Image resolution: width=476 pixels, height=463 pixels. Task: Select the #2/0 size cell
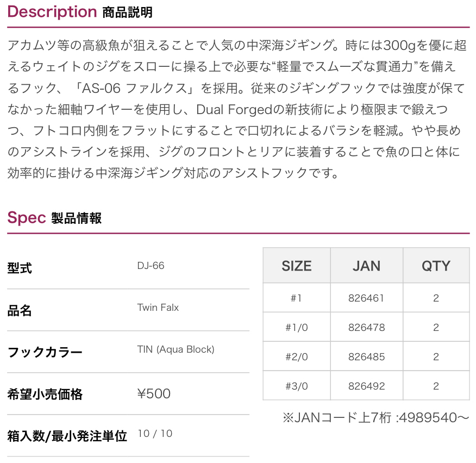pos(296,356)
